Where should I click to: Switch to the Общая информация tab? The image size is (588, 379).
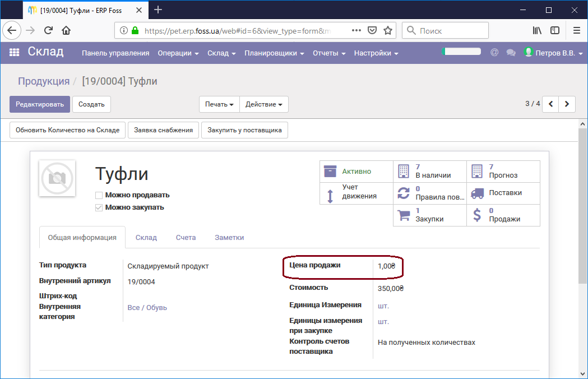coord(82,238)
